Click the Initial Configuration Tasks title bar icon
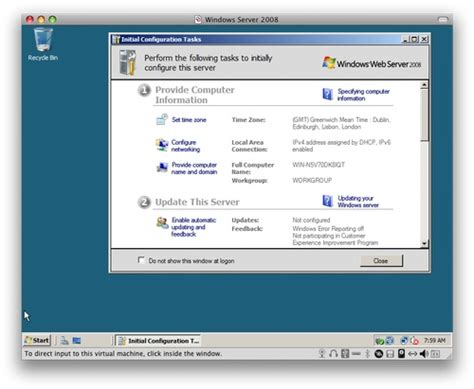 [x=116, y=39]
